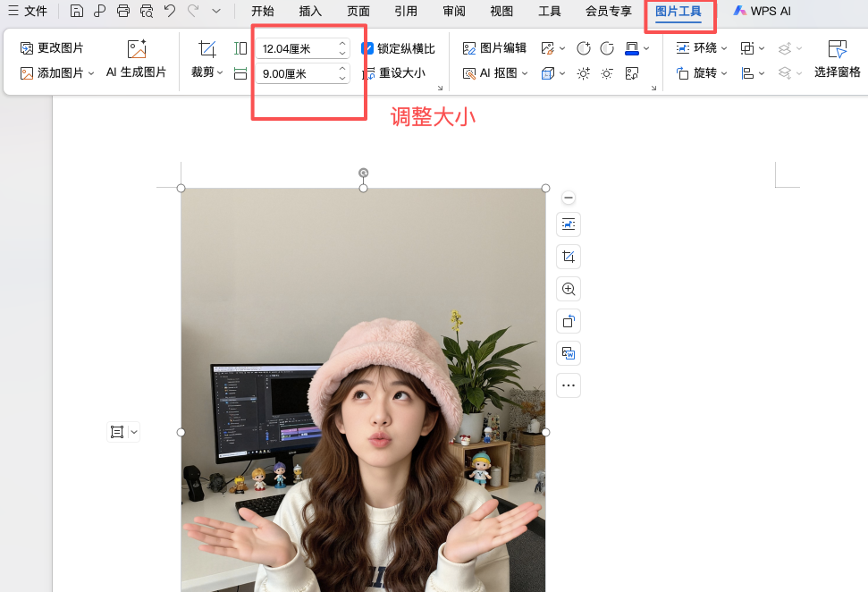
Task: Toggle the 锁定纵横比 checkbox
Action: 367,48
